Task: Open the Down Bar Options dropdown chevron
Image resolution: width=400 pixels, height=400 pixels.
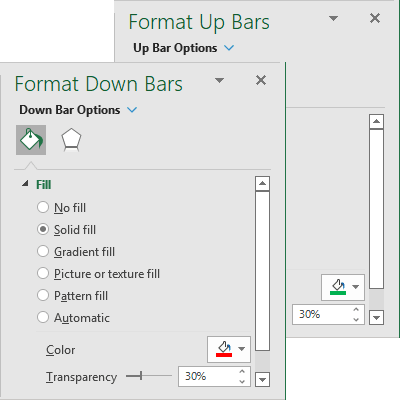Action: (x=132, y=110)
